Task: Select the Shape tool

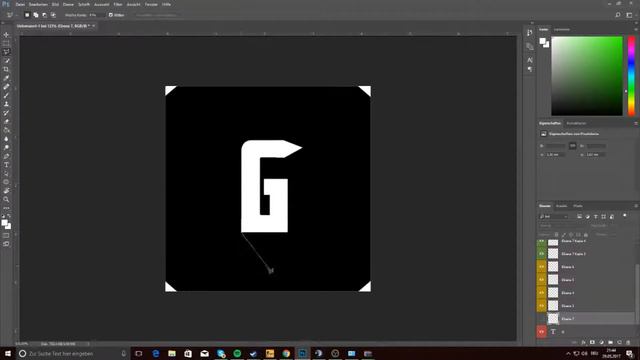Action: 6,182
